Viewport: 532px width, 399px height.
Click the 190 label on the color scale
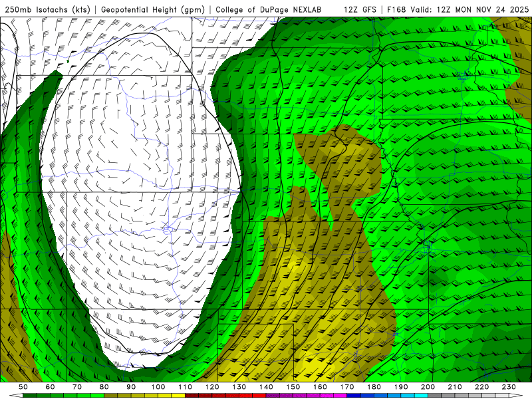[x=402, y=387]
